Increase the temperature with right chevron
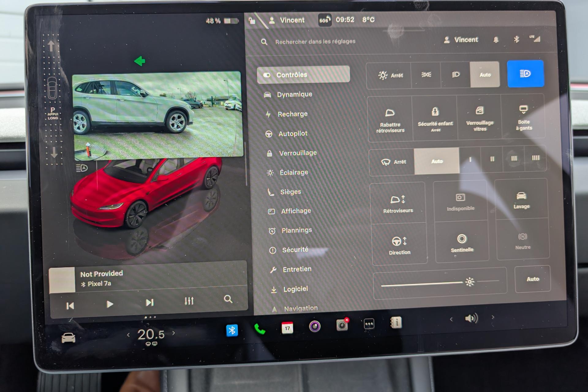The image size is (588, 392). [174, 333]
